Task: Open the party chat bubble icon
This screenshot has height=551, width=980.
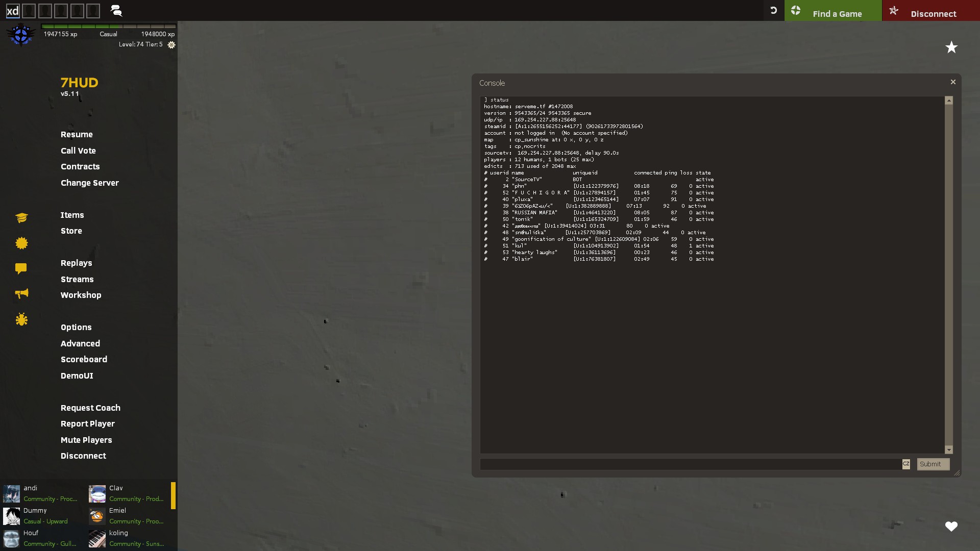Action: (x=116, y=10)
